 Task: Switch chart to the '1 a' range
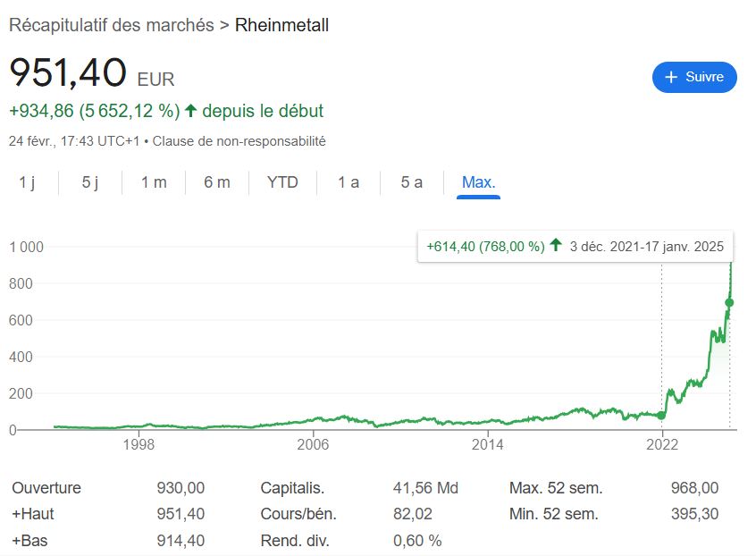coord(348,182)
